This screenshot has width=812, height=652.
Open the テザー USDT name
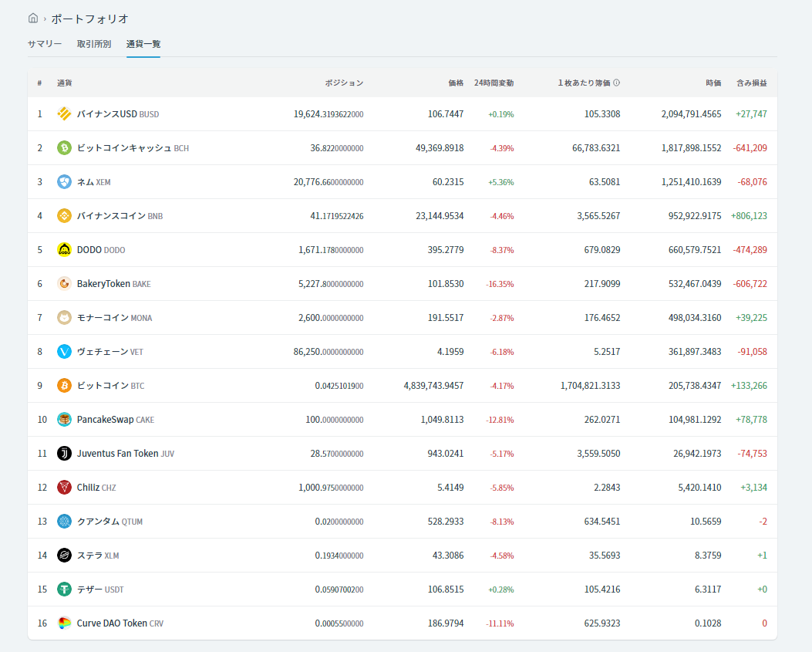[x=100, y=590]
